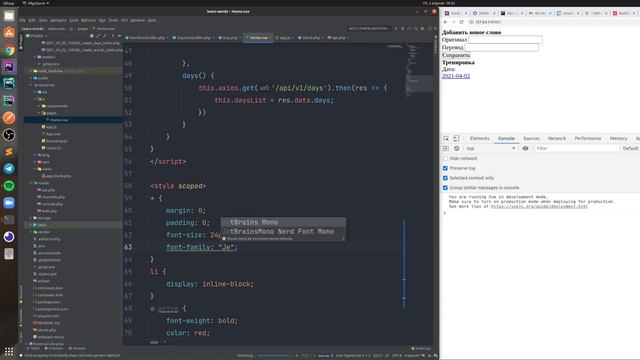Screen dimensions: 640x360
Task: Clear console with the clear icon
Action: 457,149
